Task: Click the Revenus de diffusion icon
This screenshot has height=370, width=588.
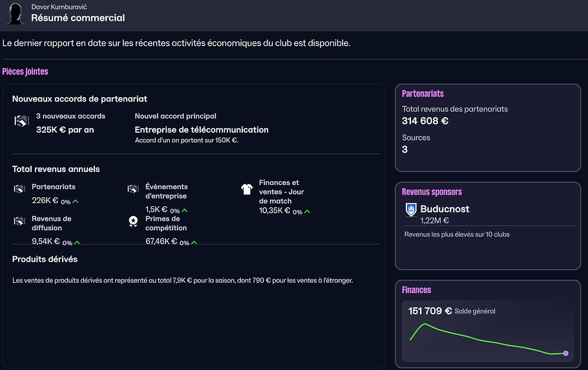Action: point(19,222)
